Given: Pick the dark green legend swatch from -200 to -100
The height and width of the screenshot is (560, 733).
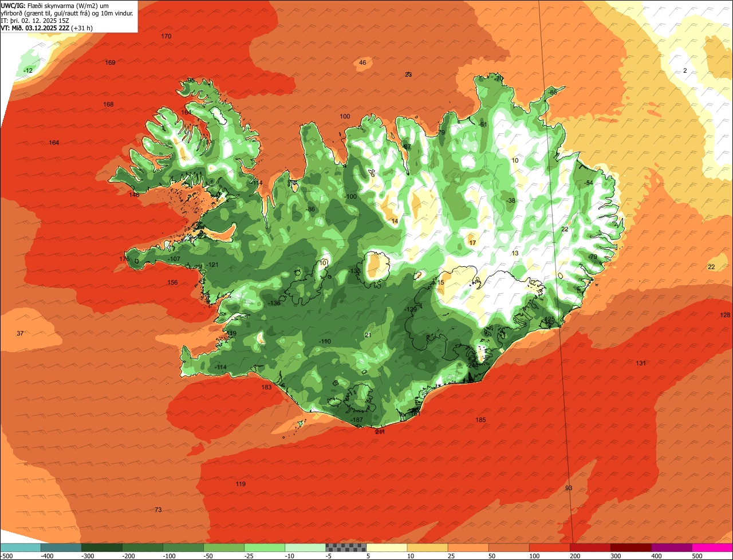Looking at the screenshot, I should [142, 547].
